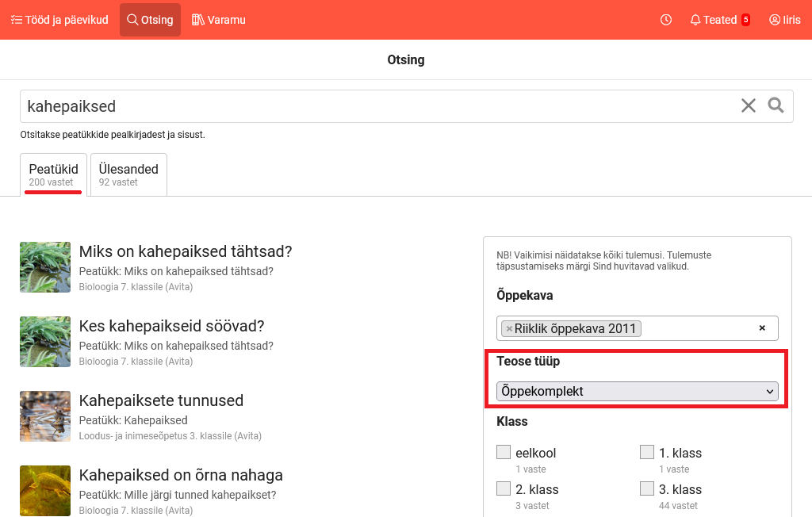Screen dimensions: 812x517
Task: Open the Iiris user profile menu
Action: 784,20
